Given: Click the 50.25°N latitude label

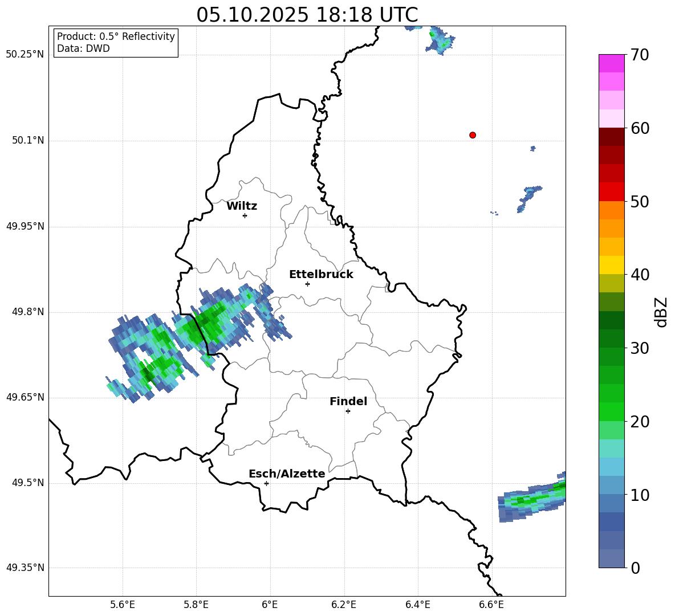Looking at the screenshot, I should coord(25,55).
